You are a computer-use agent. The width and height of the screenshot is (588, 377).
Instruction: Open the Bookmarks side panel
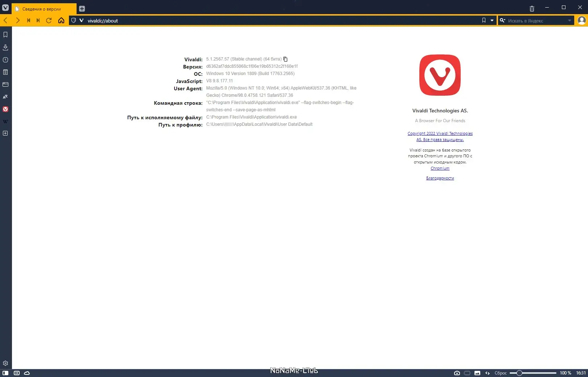click(x=5, y=34)
